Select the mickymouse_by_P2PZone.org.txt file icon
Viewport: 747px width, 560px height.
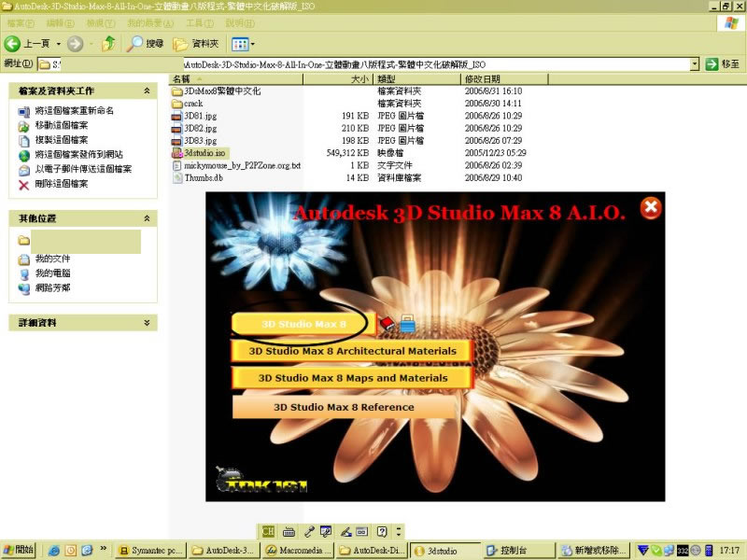point(176,165)
